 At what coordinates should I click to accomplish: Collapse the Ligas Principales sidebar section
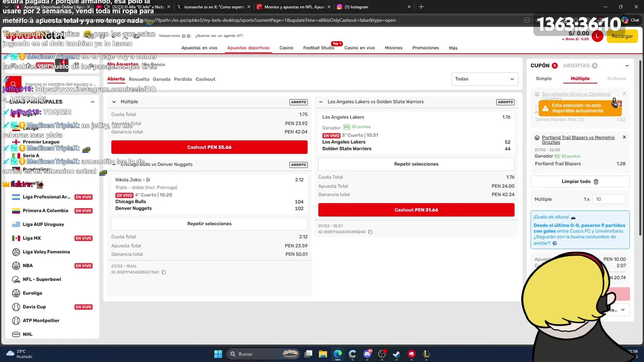(x=93, y=102)
